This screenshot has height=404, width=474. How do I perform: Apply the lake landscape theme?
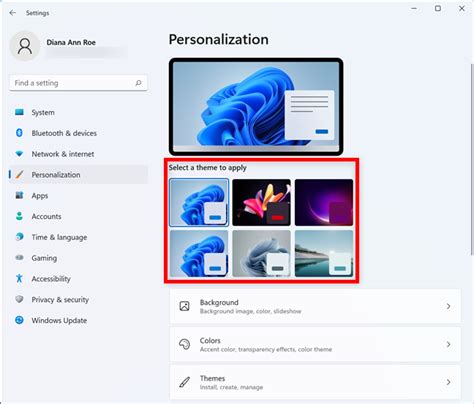pos(324,253)
